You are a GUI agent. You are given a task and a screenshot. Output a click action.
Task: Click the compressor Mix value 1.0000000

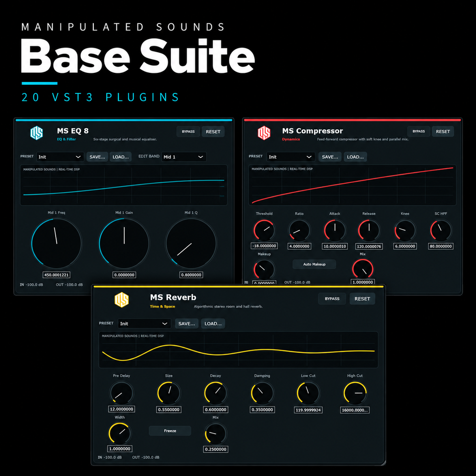point(362,282)
